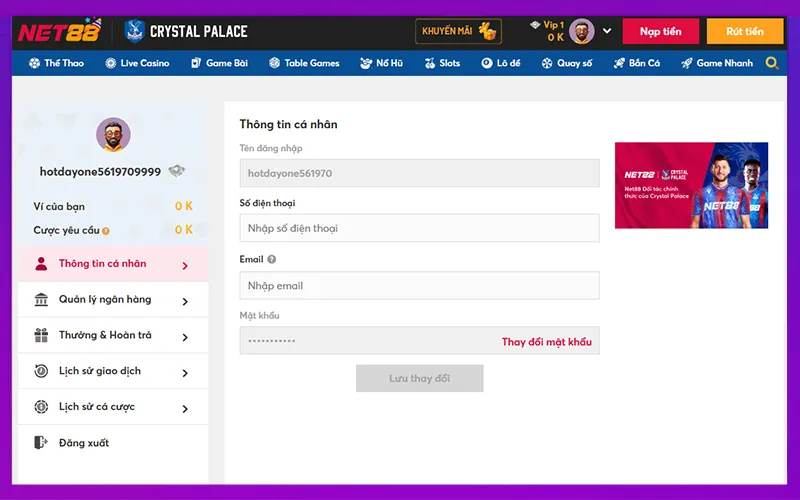Open the Bắn Cá menu
The width and height of the screenshot is (800, 500).
click(636, 63)
